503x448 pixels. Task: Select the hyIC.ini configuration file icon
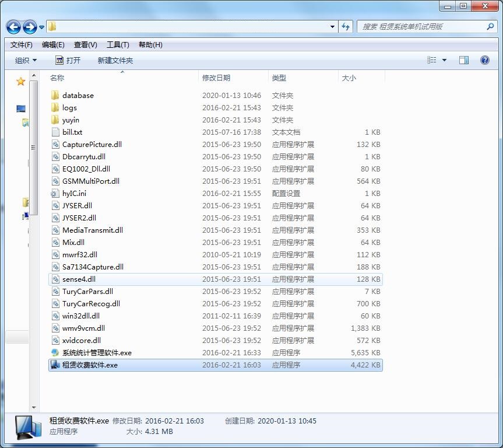point(55,194)
